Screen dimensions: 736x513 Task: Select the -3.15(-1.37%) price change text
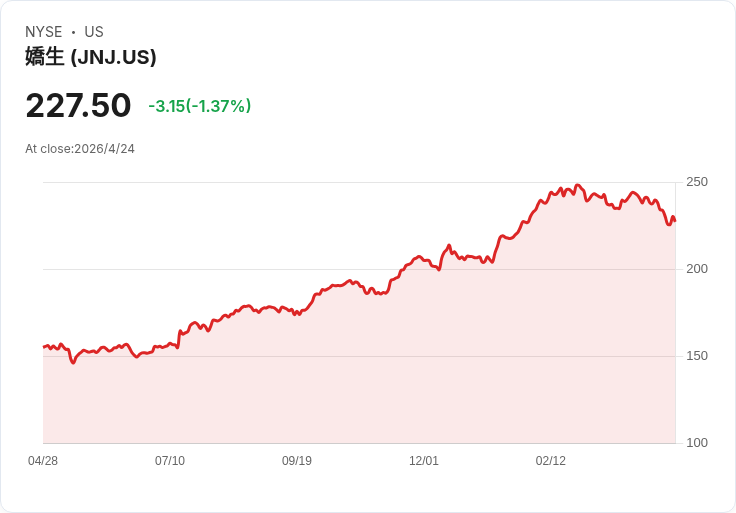[199, 106]
